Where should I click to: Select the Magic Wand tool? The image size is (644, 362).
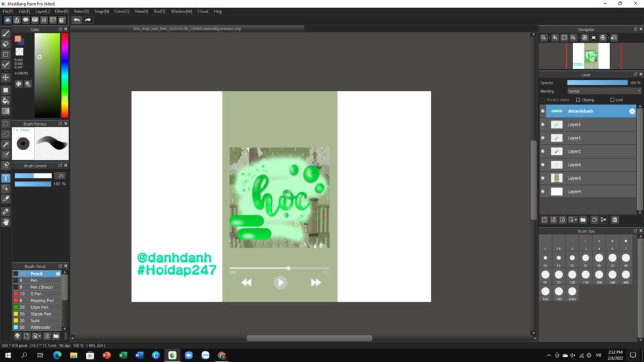coord(6,145)
